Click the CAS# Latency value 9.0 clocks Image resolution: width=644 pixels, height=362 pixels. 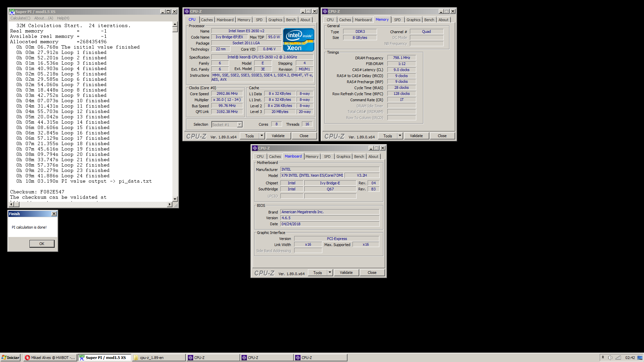coord(401,70)
